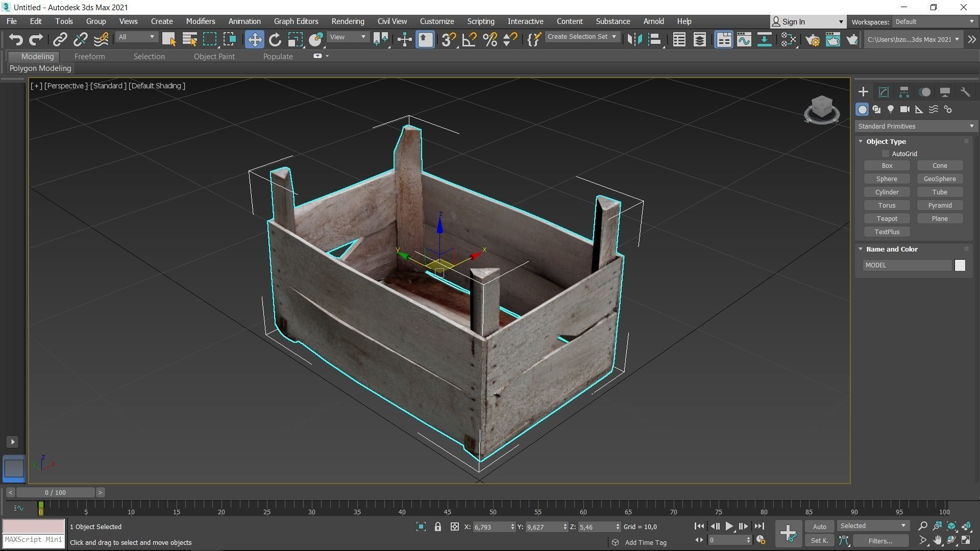Enable the AutoGrid checkbox

[x=886, y=154]
